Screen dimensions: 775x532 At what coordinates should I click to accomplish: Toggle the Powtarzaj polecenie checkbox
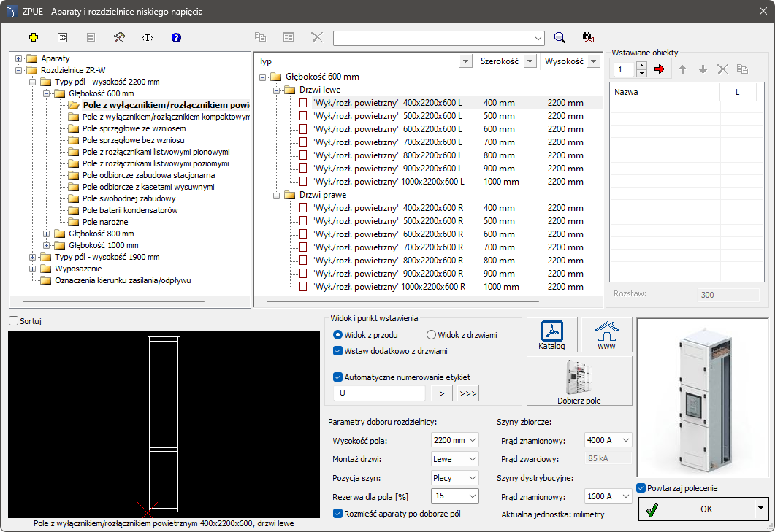(641, 488)
